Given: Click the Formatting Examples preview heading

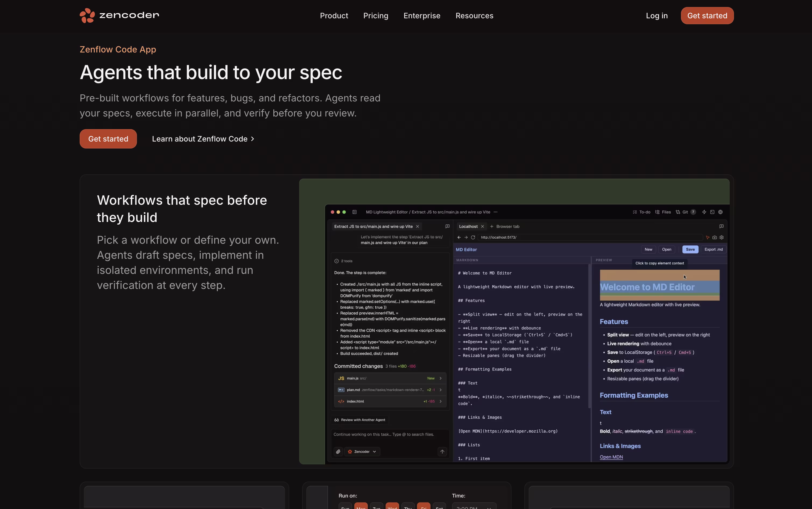Looking at the screenshot, I should pyautogui.click(x=634, y=395).
